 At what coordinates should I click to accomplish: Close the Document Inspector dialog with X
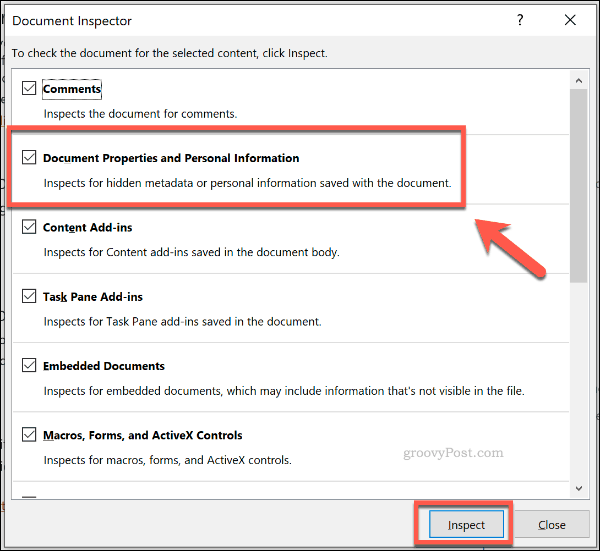tap(570, 20)
